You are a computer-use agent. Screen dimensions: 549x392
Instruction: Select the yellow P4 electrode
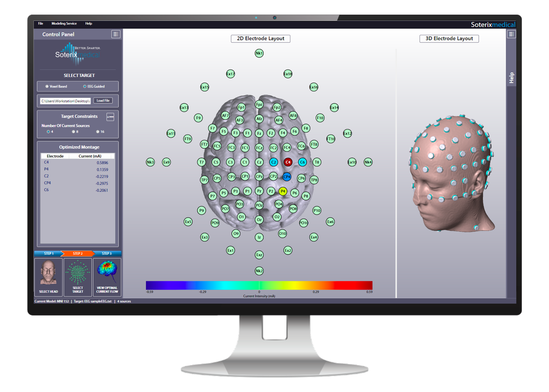point(283,191)
